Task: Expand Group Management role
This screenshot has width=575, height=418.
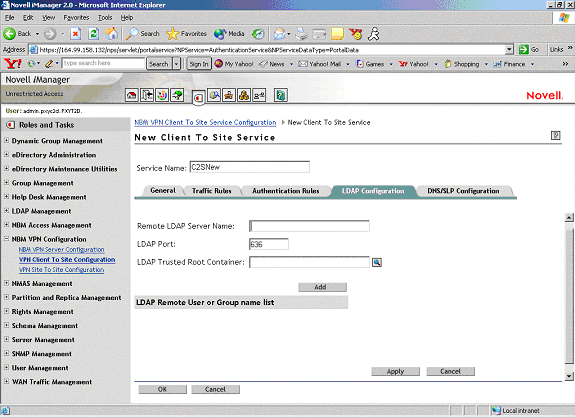Action: (x=6, y=183)
